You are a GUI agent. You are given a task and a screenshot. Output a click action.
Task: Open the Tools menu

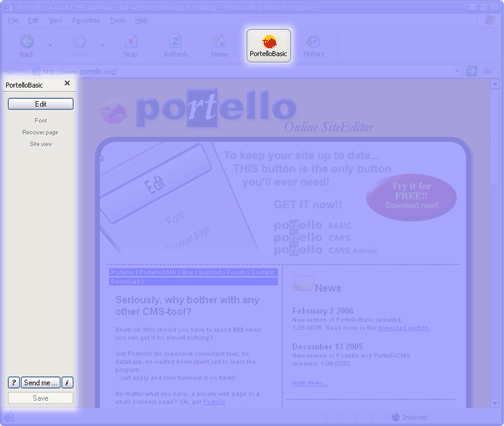click(118, 21)
